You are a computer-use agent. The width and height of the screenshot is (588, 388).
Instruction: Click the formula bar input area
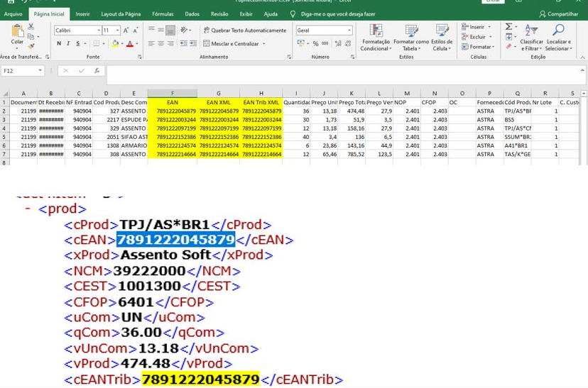(343, 74)
